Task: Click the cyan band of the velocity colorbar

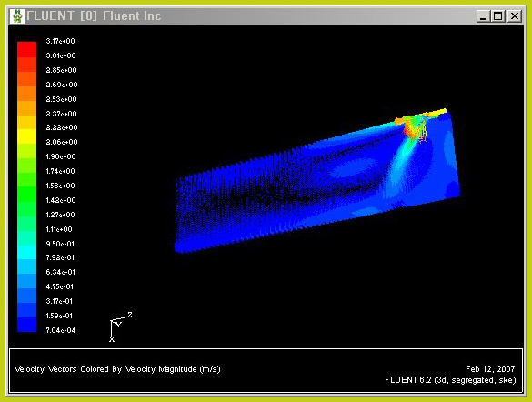Action: tap(26, 252)
